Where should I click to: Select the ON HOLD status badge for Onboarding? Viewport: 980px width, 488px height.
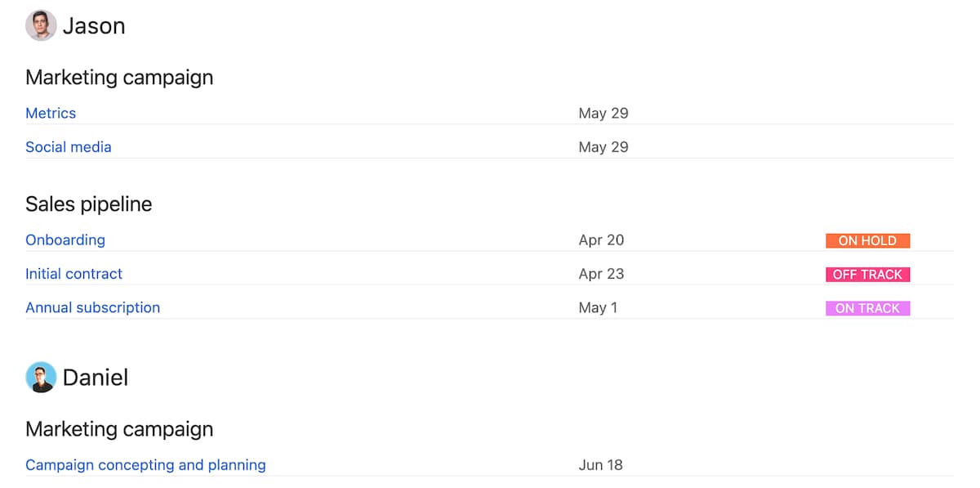(867, 240)
